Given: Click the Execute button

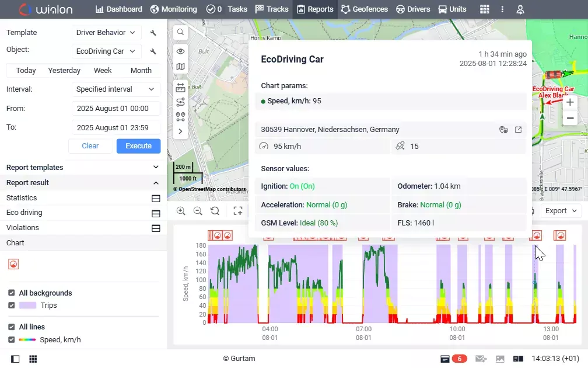Looking at the screenshot, I should pos(138,146).
